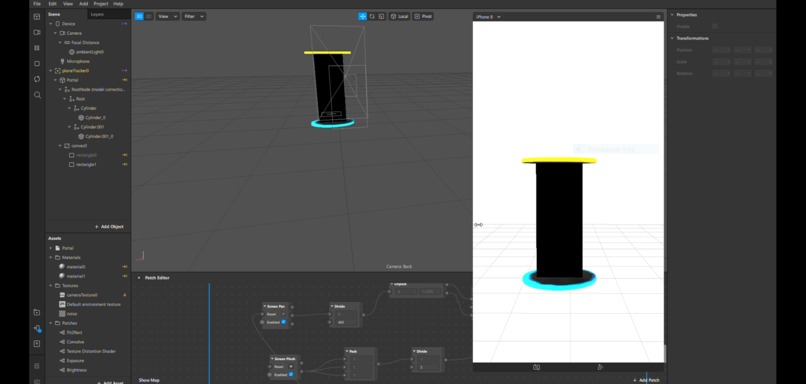Select ambientLight0 in the scene tree
The image size is (806, 384).
pos(88,52)
